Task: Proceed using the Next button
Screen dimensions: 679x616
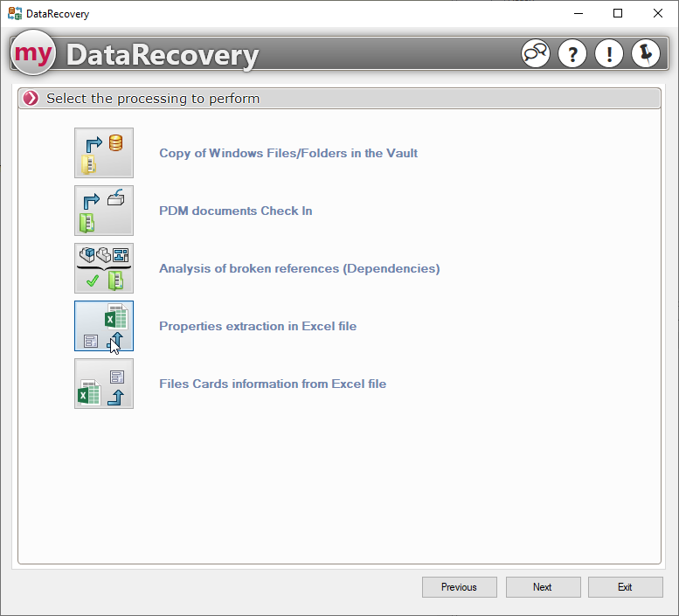Action: click(x=543, y=587)
